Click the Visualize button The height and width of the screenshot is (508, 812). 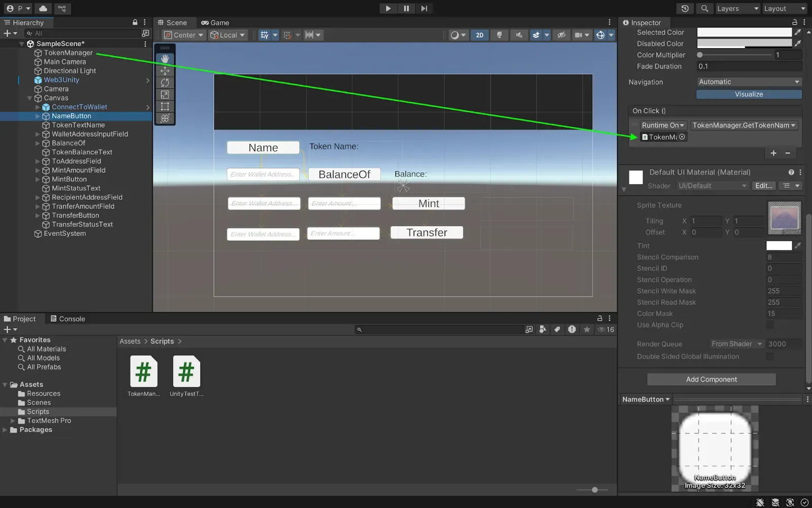click(x=749, y=94)
